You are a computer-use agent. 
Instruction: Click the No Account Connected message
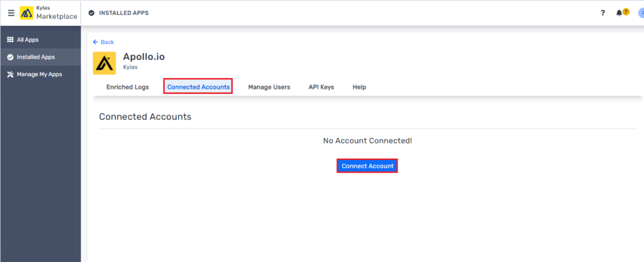[x=367, y=140]
